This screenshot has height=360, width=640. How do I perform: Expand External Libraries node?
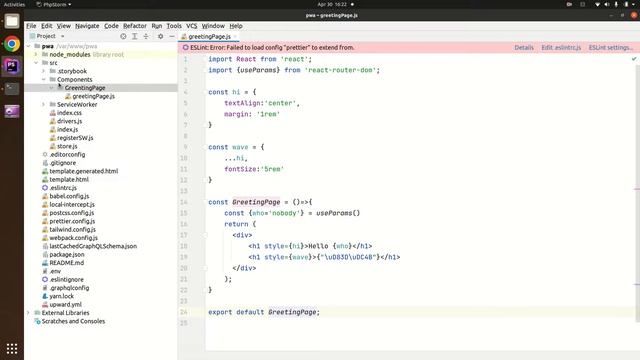tap(29, 313)
